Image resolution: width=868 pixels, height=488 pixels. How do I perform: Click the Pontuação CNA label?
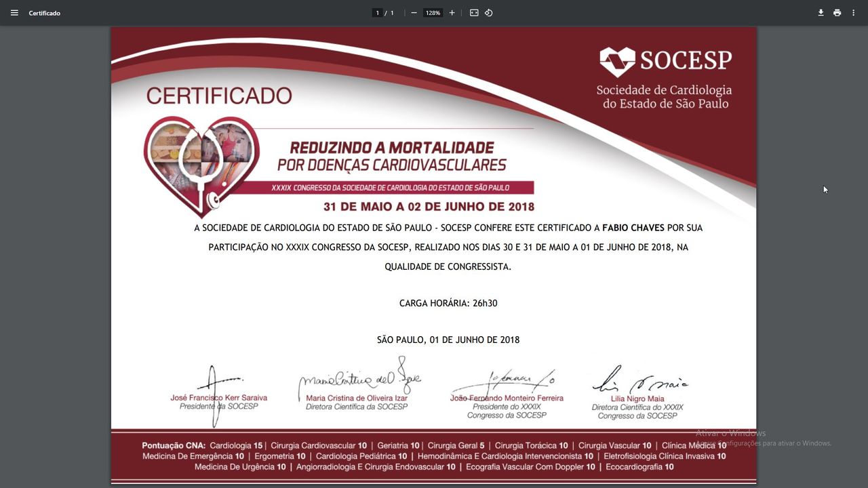pyautogui.click(x=174, y=445)
